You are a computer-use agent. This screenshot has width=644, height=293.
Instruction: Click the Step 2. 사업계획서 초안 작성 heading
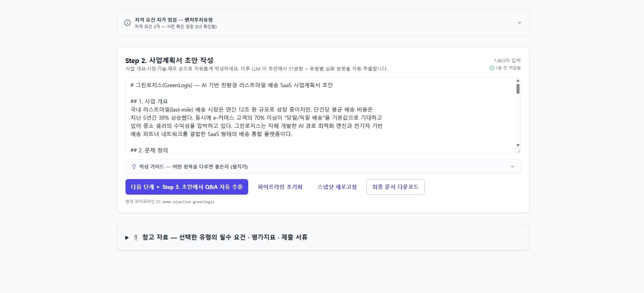169,60
